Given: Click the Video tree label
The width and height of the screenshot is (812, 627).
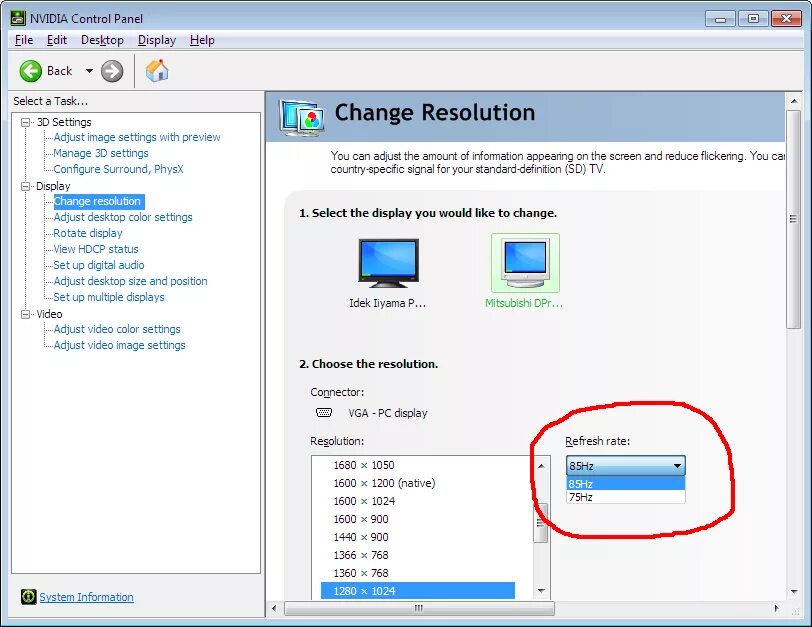Looking at the screenshot, I should click(x=49, y=314).
